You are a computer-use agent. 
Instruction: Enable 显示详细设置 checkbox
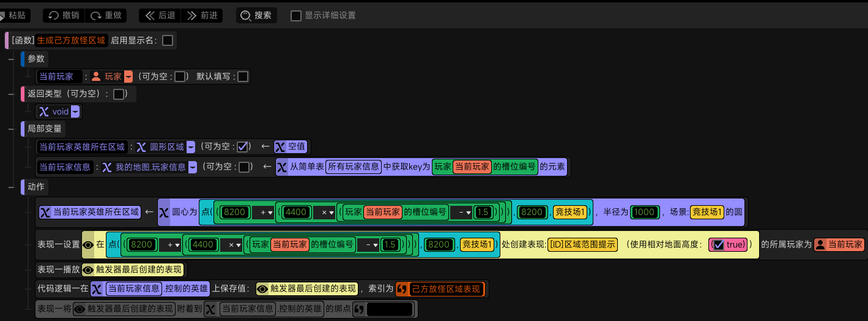296,16
